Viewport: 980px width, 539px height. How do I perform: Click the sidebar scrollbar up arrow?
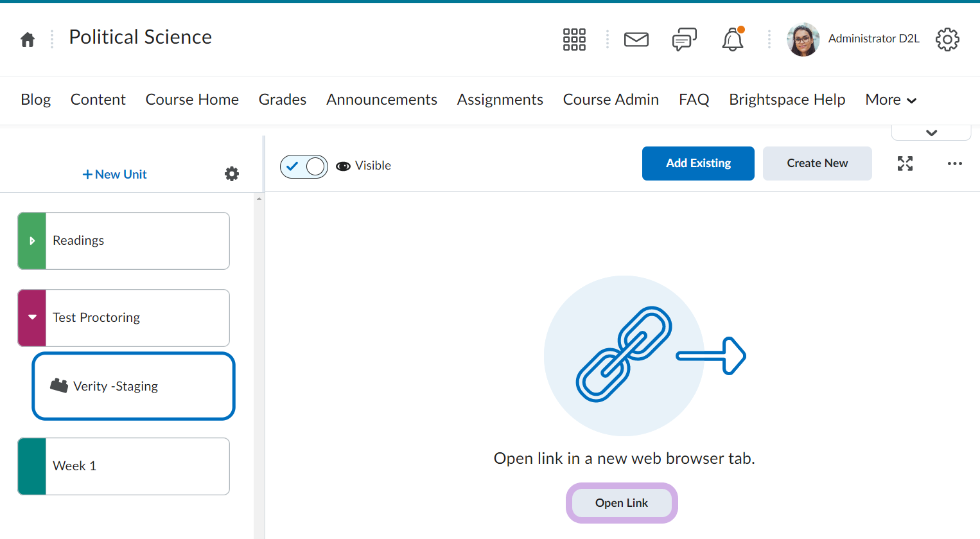coord(259,199)
